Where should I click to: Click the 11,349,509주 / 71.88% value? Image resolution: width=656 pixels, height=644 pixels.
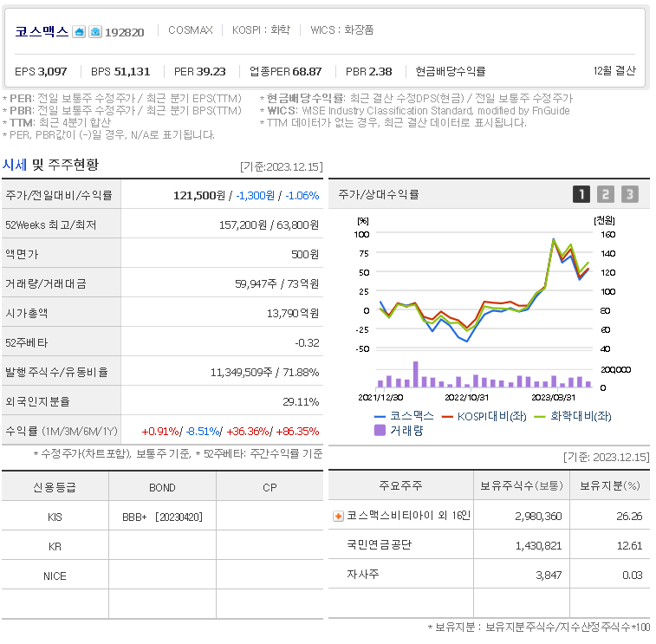(265, 373)
